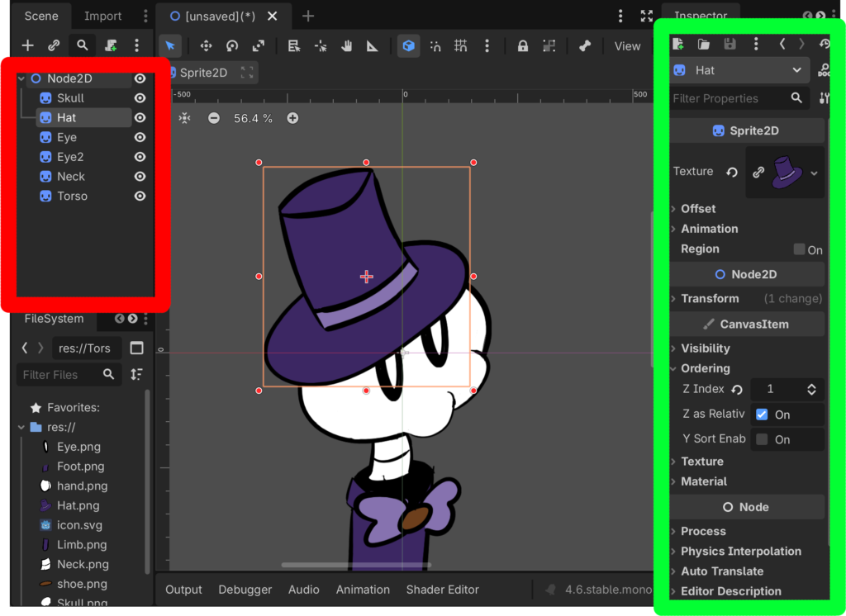Activate the Rotate Mode tool

coord(232,46)
